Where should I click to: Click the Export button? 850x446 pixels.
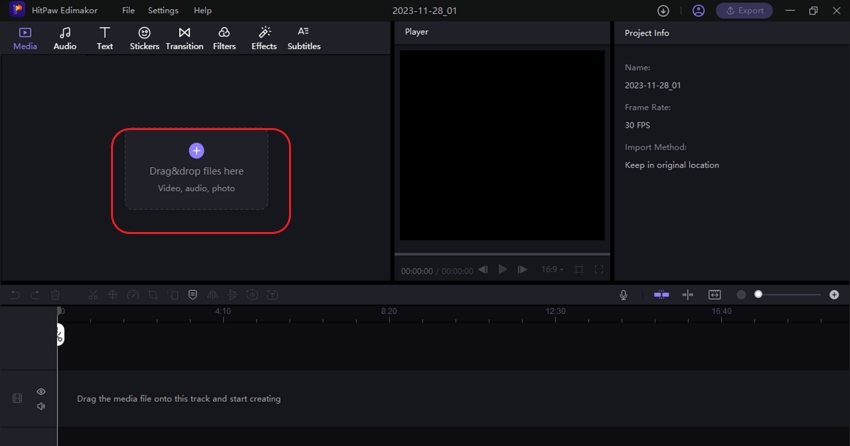(744, 11)
